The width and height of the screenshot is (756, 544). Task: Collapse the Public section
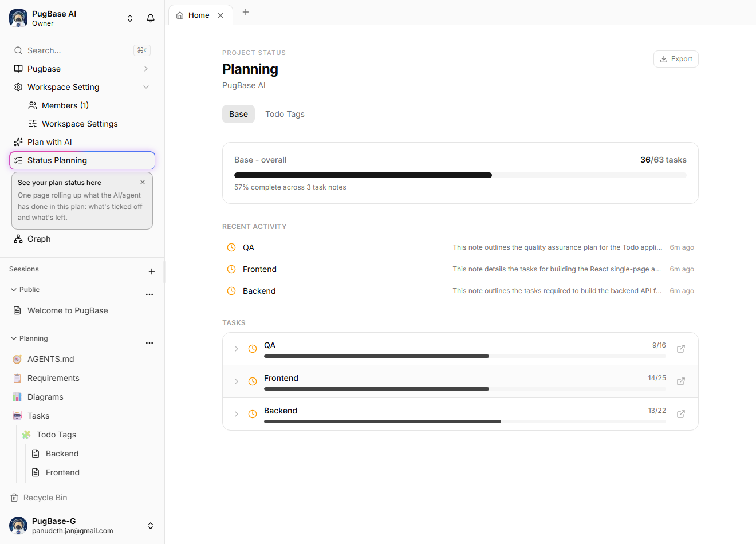pyautogui.click(x=14, y=290)
